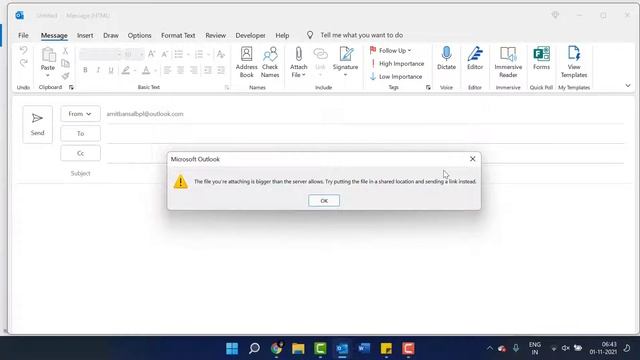
Task: Increase the font size
Action: 151,54
